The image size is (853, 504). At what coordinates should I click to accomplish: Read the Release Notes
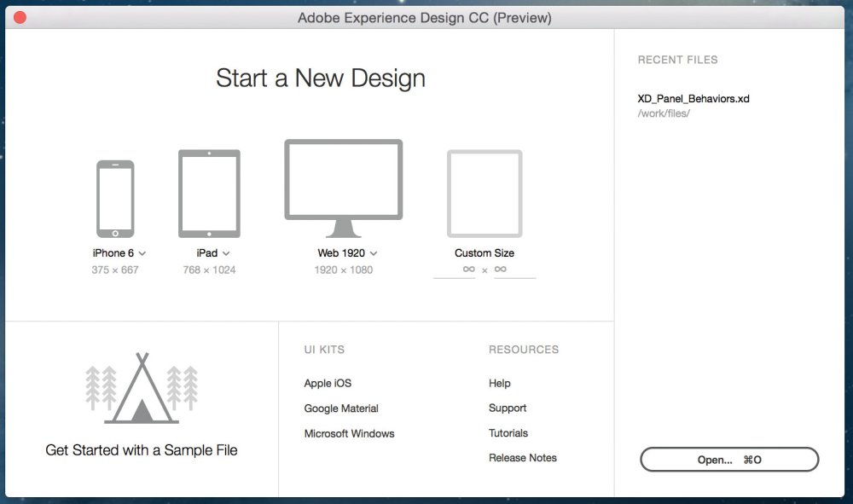coord(523,458)
